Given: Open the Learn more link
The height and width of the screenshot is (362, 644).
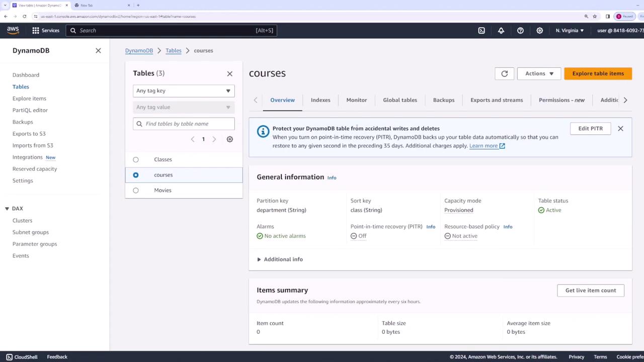Looking at the screenshot, I should tap(487, 146).
